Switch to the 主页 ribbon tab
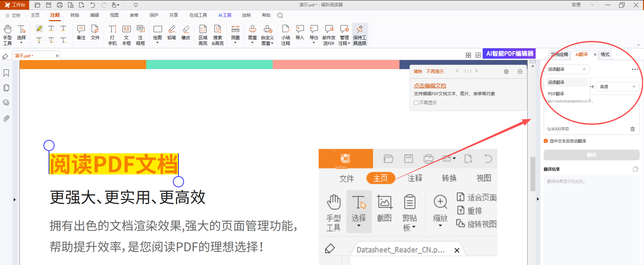Screen dimensions: 644x265 35,15
